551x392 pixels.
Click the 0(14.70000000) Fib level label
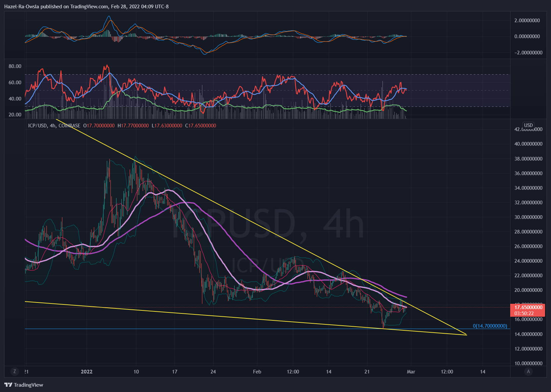coord(490,326)
